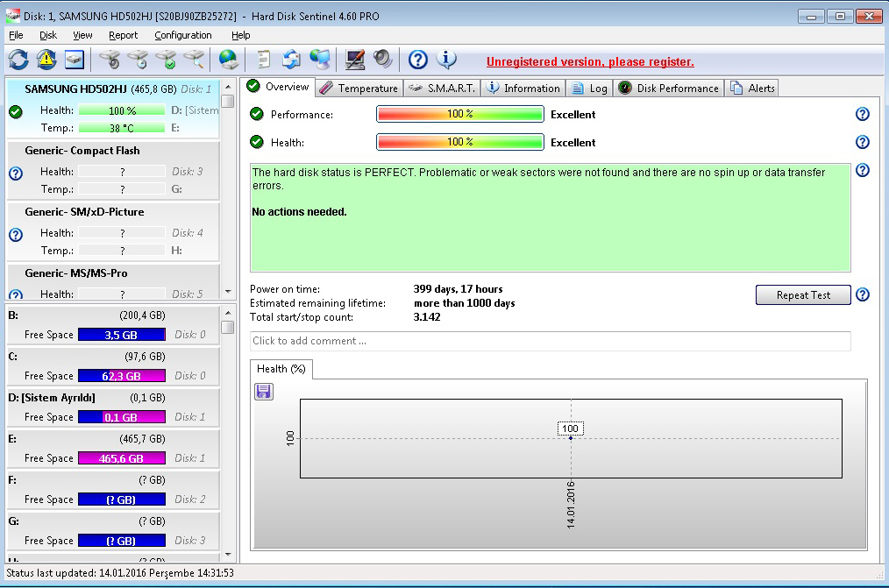Click the disk with stethoscope test icon

[109, 60]
